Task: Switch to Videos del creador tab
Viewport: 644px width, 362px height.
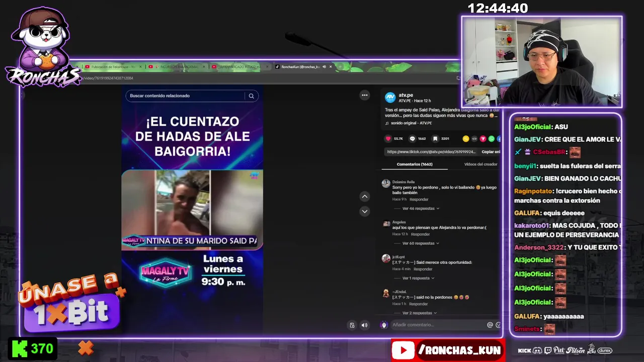Action: click(480, 164)
